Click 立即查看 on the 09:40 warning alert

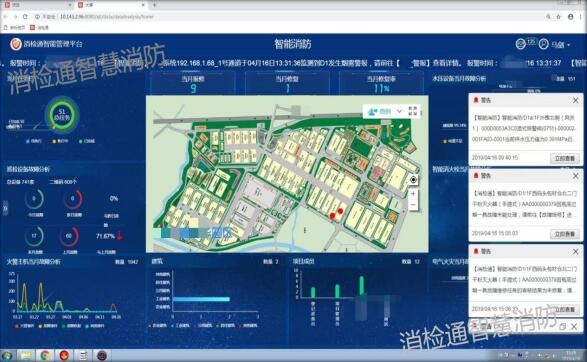click(565, 158)
